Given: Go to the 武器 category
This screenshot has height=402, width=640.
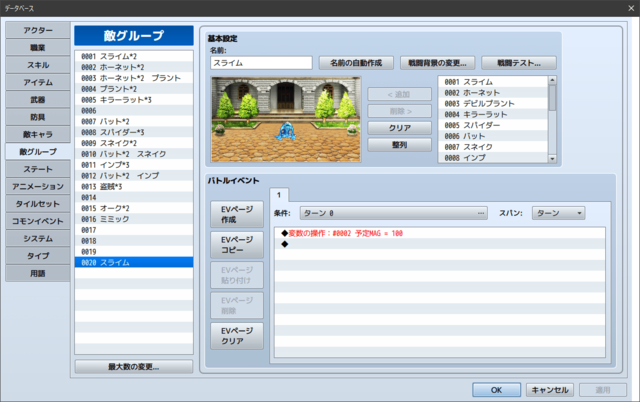Looking at the screenshot, I should click(38, 100).
